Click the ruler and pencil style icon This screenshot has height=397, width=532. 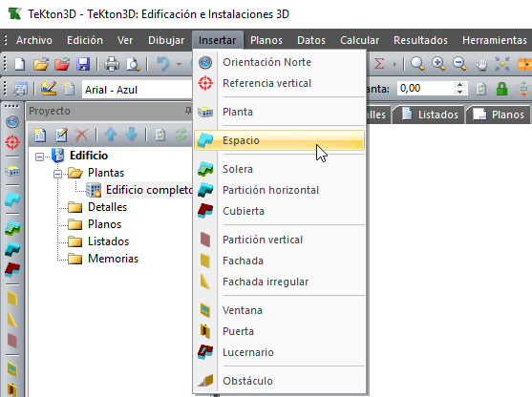tap(49, 89)
